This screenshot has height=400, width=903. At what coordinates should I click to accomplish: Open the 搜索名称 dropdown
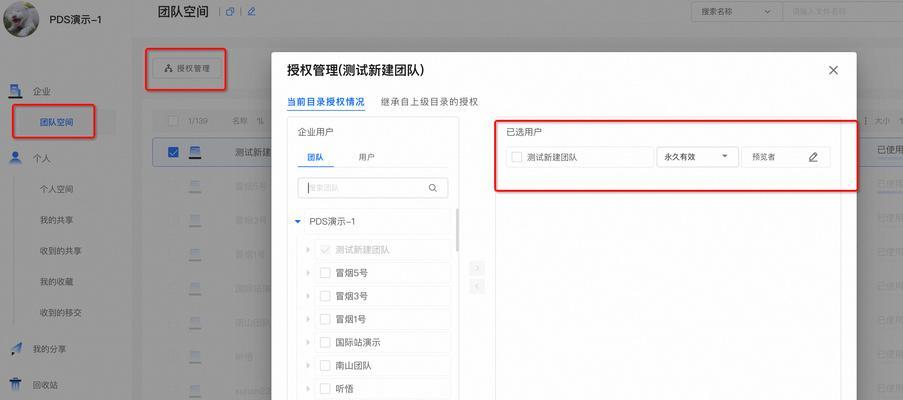pos(736,12)
